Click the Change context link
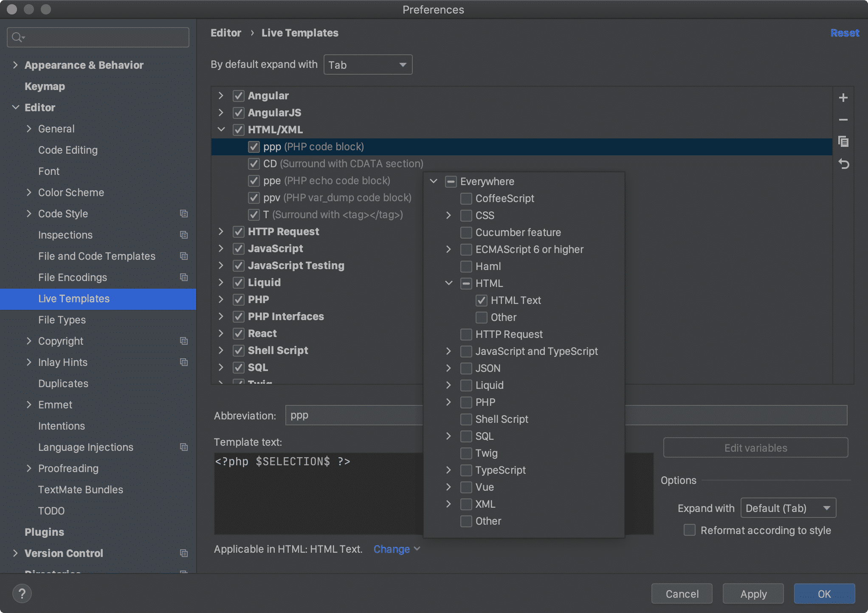 coord(392,549)
